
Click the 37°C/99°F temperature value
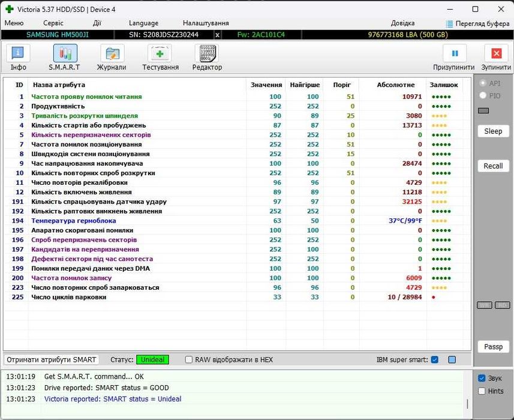pyautogui.click(x=405, y=221)
